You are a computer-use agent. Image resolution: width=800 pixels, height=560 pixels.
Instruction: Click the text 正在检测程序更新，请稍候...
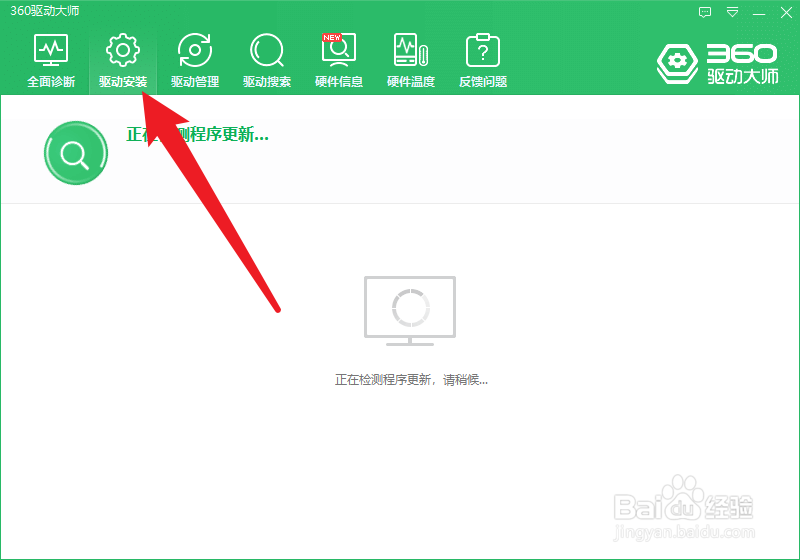(411, 380)
